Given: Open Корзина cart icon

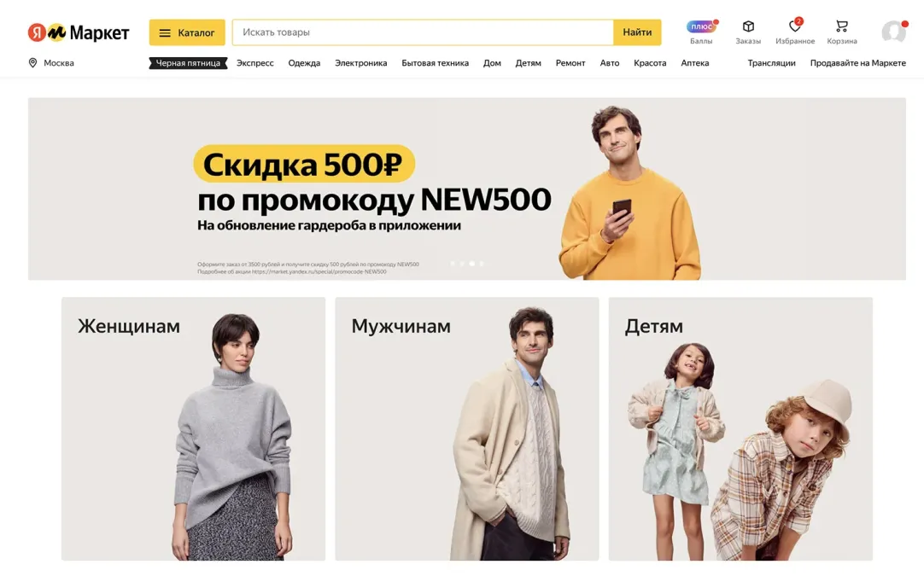Looking at the screenshot, I should pos(841,26).
